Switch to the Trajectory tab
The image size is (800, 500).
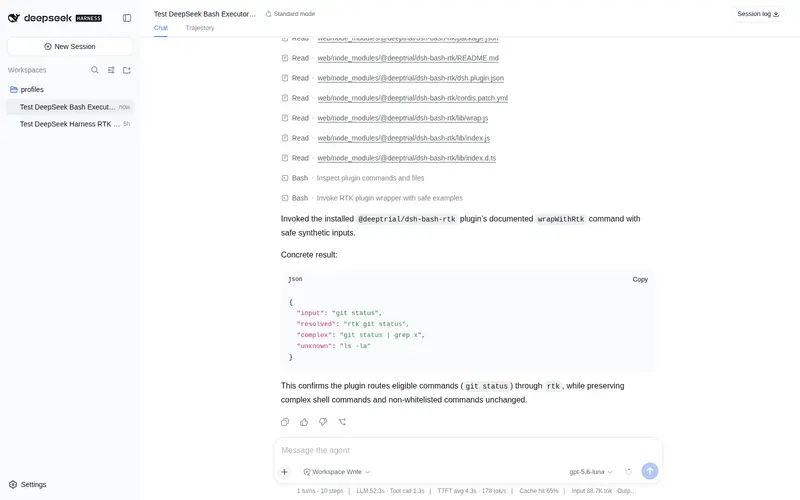(x=200, y=28)
